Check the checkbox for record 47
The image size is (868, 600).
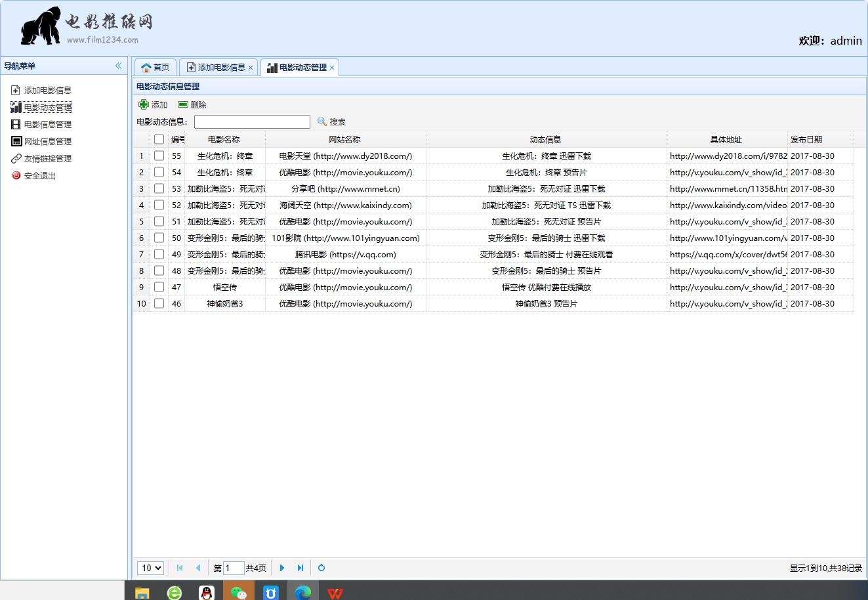159,288
